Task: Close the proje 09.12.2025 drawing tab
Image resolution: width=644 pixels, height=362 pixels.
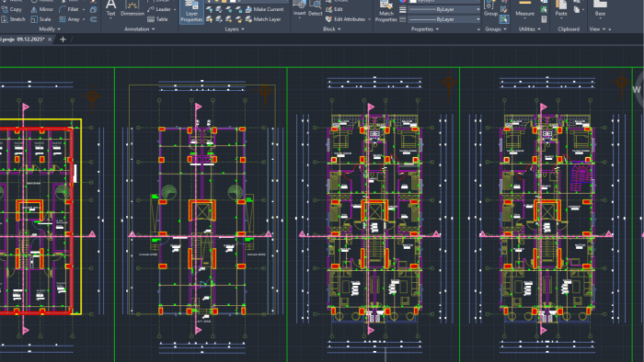Action: pos(50,40)
